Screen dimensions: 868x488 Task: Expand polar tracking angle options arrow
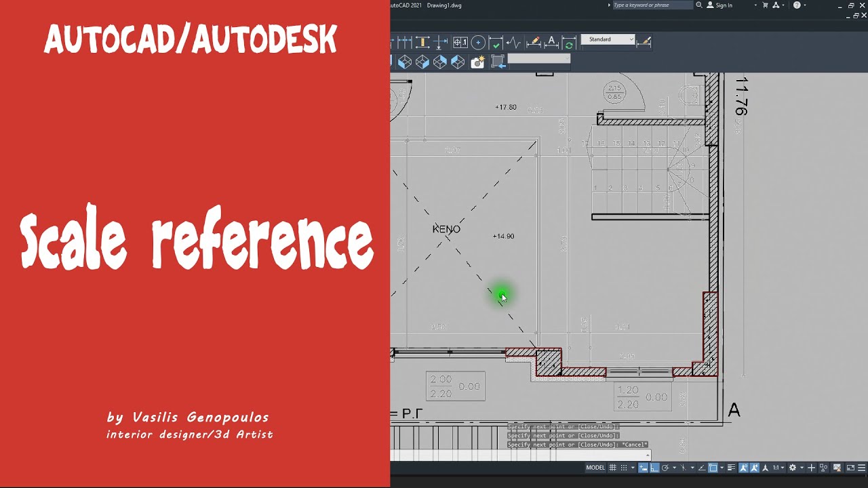(x=674, y=468)
